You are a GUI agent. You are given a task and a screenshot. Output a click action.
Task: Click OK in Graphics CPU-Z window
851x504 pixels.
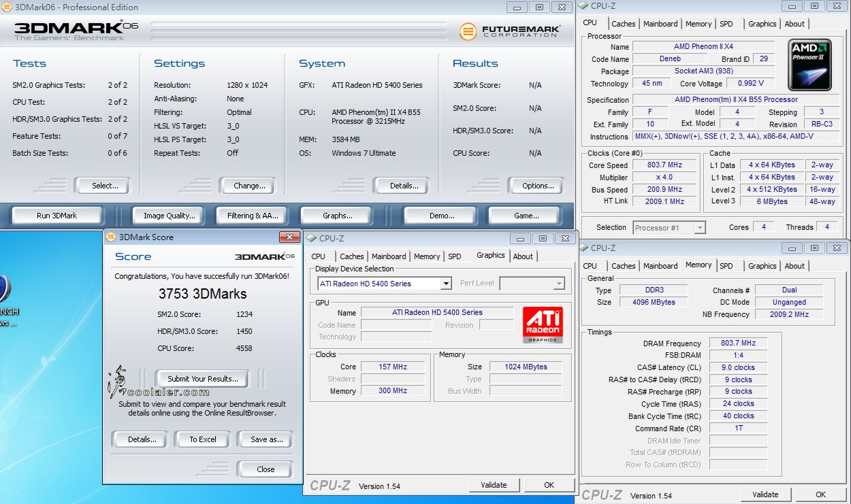click(549, 485)
